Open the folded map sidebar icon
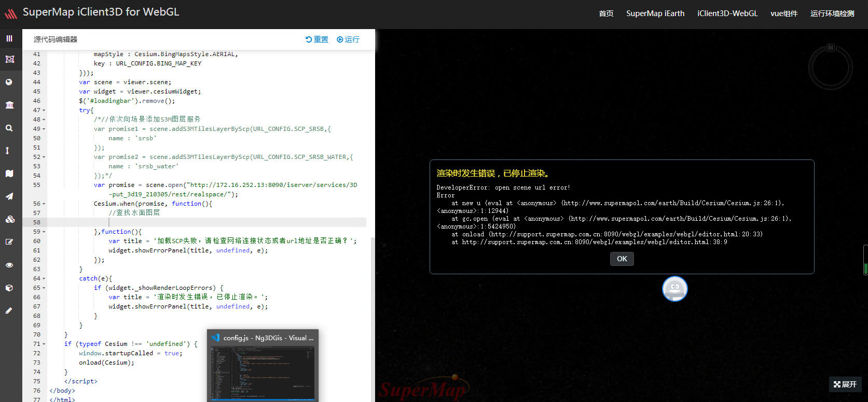The height and width of the screenshot is (402, 868). tap(9, 173)
